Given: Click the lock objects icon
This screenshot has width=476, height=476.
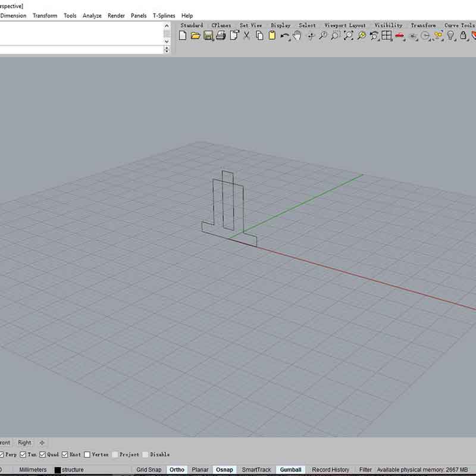Looking at the screenshot, I should (463, 36).
